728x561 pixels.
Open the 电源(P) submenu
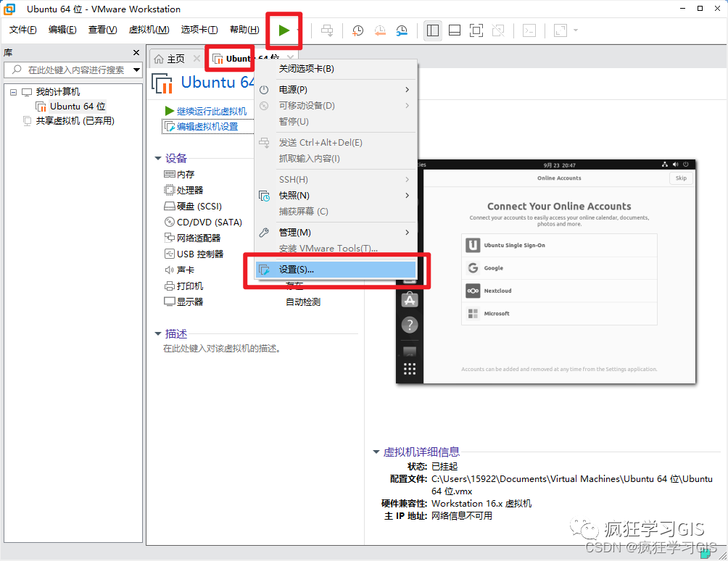coord(335,90)
